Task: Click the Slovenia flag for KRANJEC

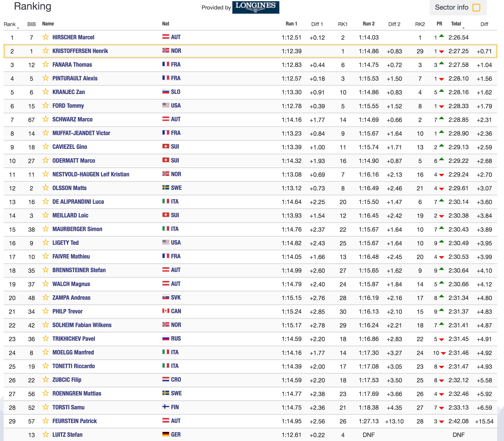Action: [x=166, y=92]
